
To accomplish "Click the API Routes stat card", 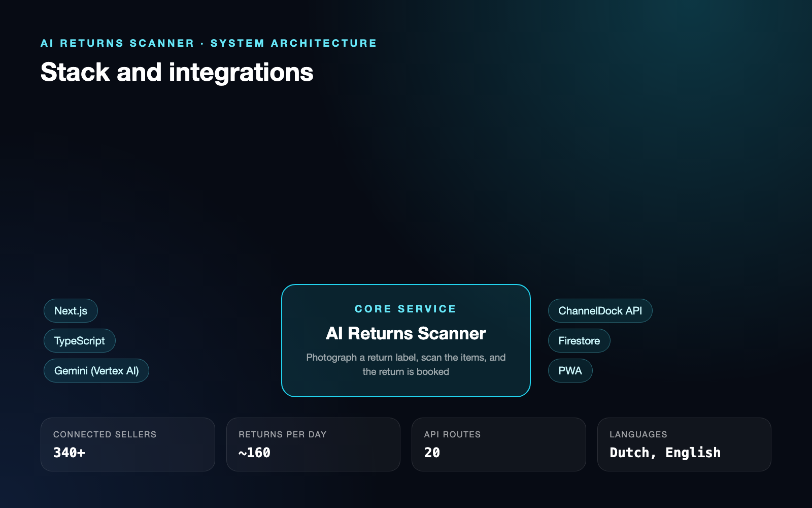I will pyautogui.click(x=499, y=444).
